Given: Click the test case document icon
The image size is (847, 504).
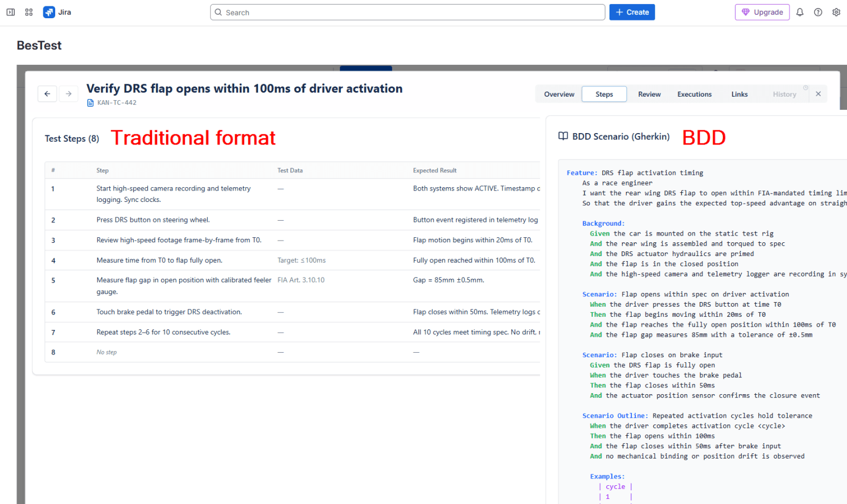Looking at the screenshot, I should pos(90,103).
